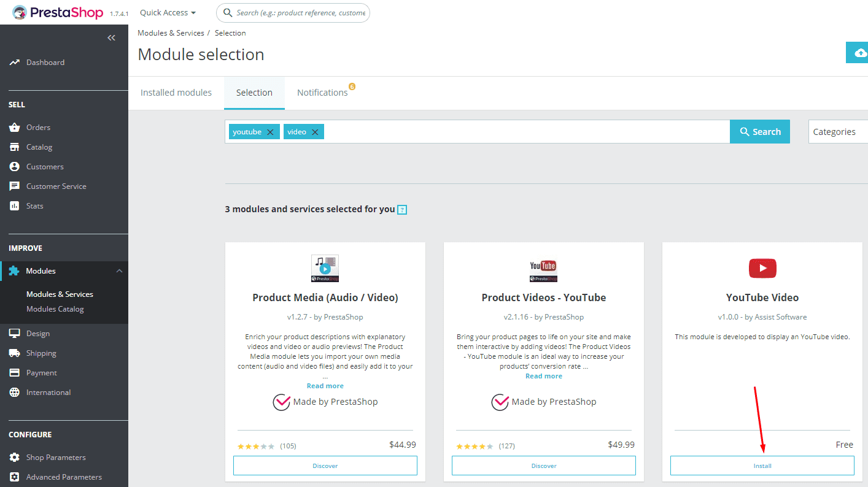Discover the Product Videos - YouTube module
Image resolution: width=868 pixels, height=487 pixels.
pos(543,465)
